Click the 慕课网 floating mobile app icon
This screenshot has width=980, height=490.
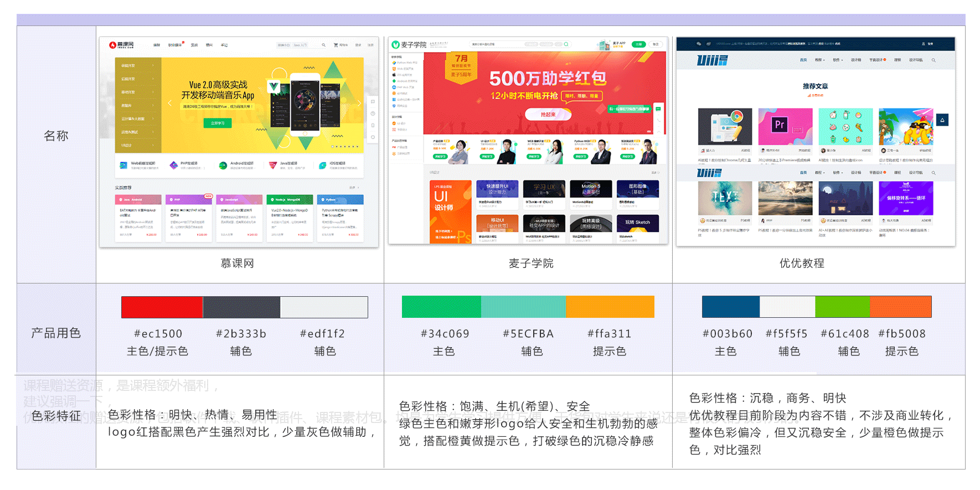pyautogui.click(x=373, y=125)
